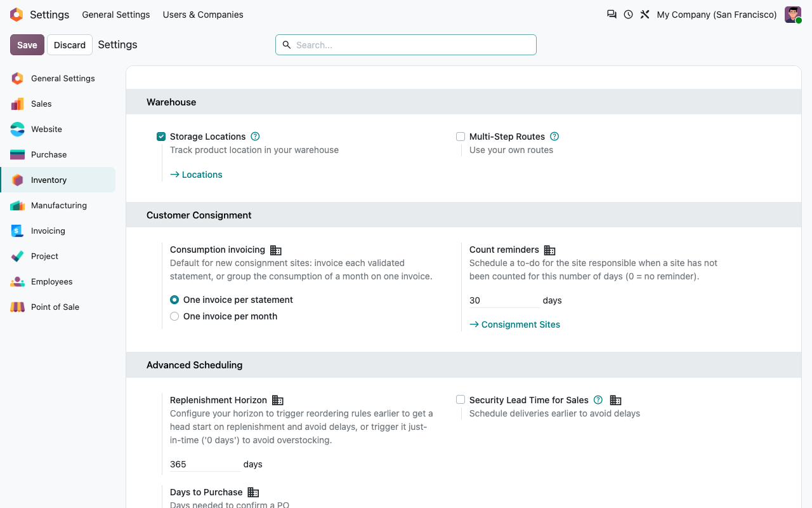The height and width of the screenshot is (508, 812).
Task: Enable Security Lead Time for Sales checkbox
Action: [x=461, y=399]
